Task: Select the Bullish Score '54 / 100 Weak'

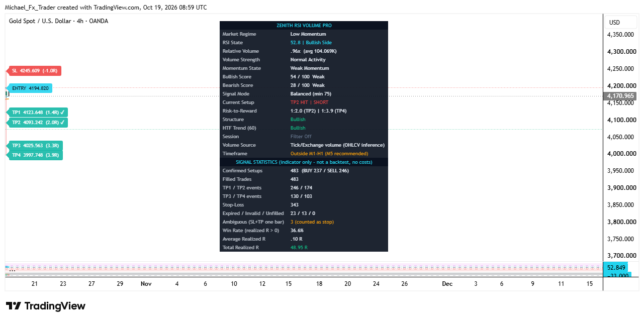Action: click(x=308, y=77)
